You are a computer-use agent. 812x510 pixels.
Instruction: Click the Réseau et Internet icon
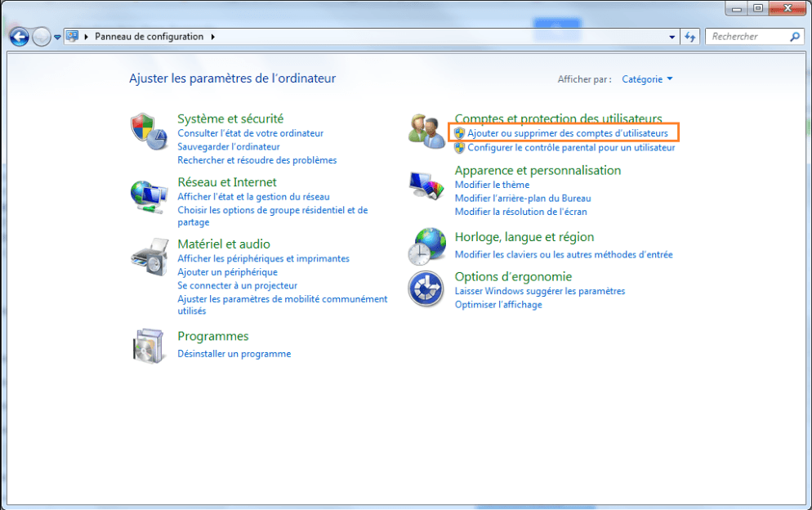tap(150, 197)
